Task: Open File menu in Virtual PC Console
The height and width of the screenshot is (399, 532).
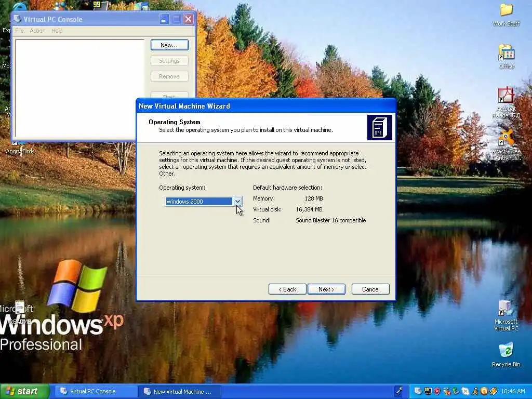Action: tap(19, 31)
